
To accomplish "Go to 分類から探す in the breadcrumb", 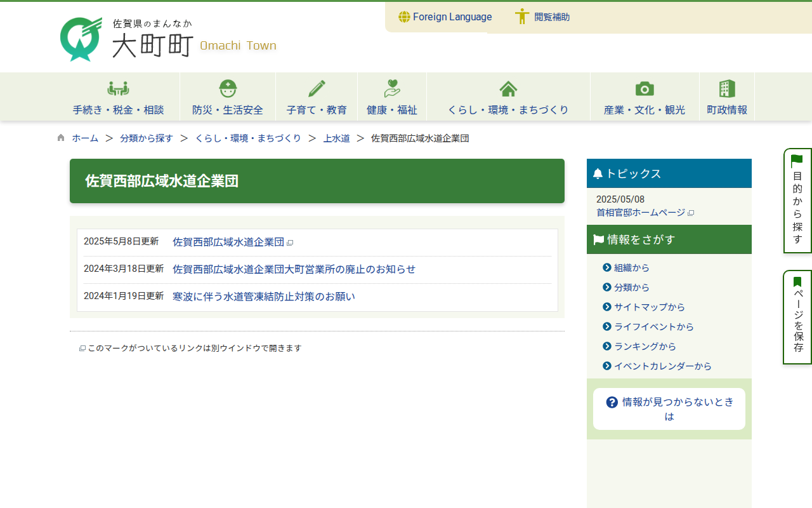I will [147, 138].
